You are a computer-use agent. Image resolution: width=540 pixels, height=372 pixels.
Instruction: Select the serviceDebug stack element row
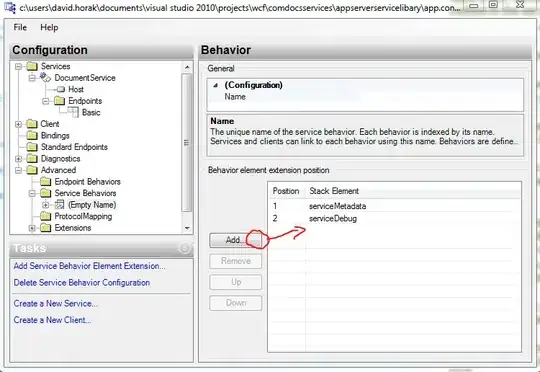(x=395, y=218)
